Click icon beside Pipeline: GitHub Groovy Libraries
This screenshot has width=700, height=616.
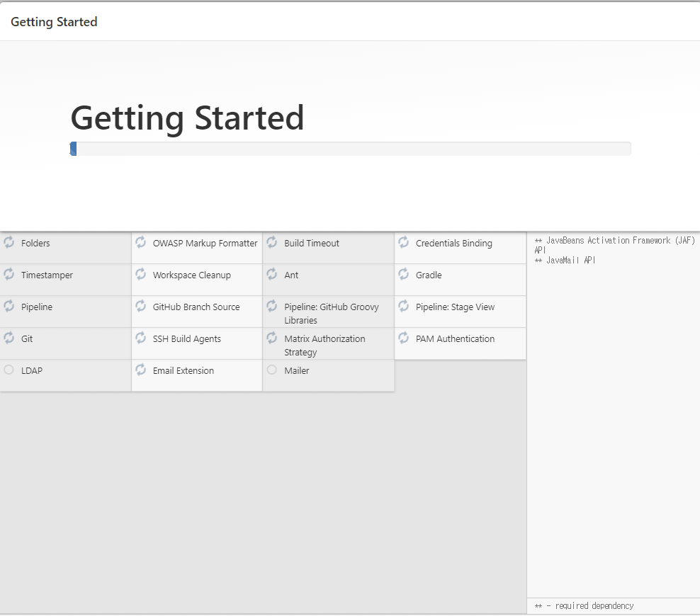point(272,306)
